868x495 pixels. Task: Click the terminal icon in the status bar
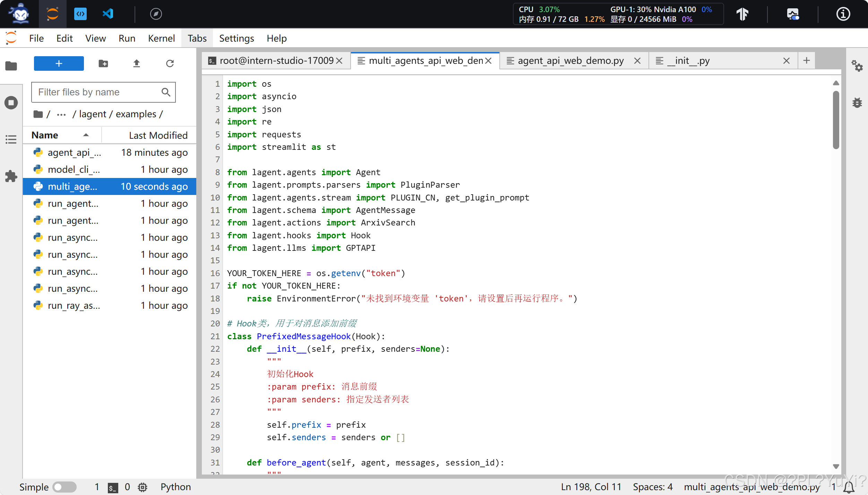tap(112, 487)
